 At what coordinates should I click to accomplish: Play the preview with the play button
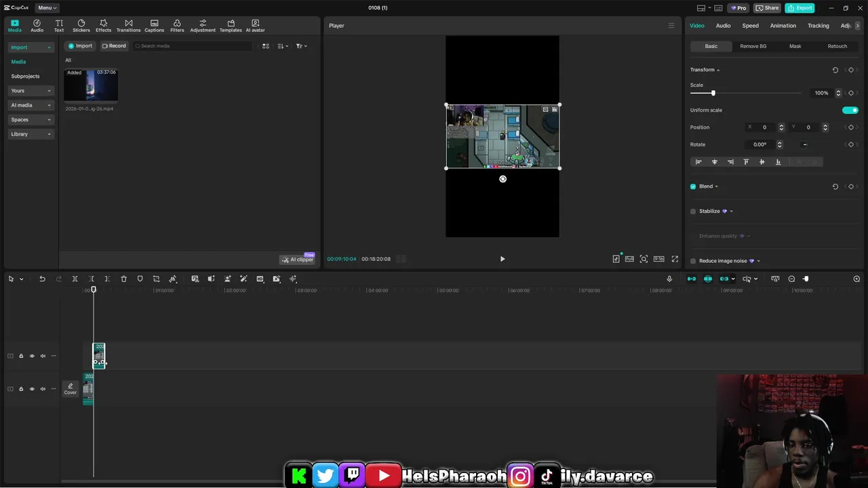click(x=502, y=259)
